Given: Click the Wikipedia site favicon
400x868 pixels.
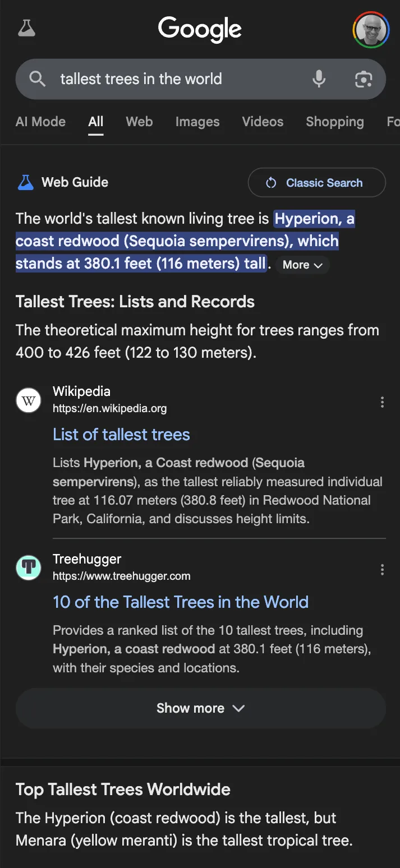Looking at the screenshot, I should click(29, 401).
